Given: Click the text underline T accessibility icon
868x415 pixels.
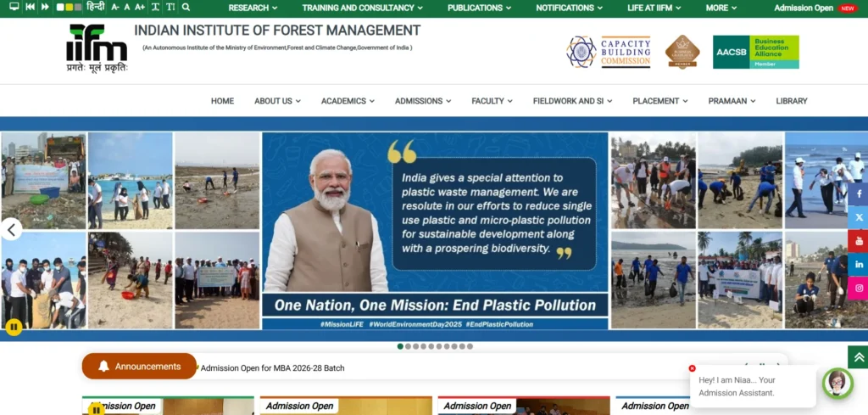Looking at the screenshot, I should (155, 7).
